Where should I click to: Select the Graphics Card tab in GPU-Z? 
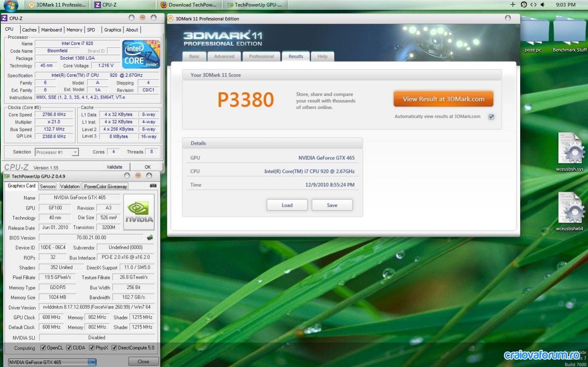pos(22,186)
